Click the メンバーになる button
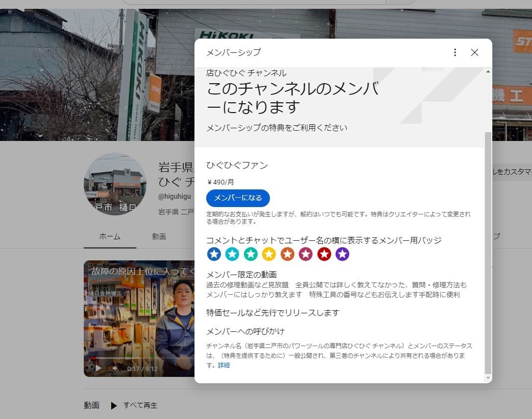 coord(238,198)
